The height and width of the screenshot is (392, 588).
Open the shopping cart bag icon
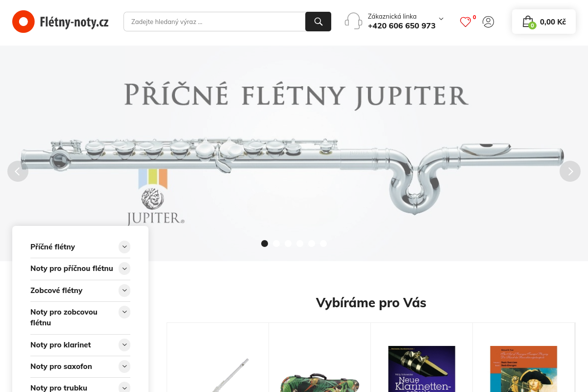pyautogui.click(x=528, y=22)
